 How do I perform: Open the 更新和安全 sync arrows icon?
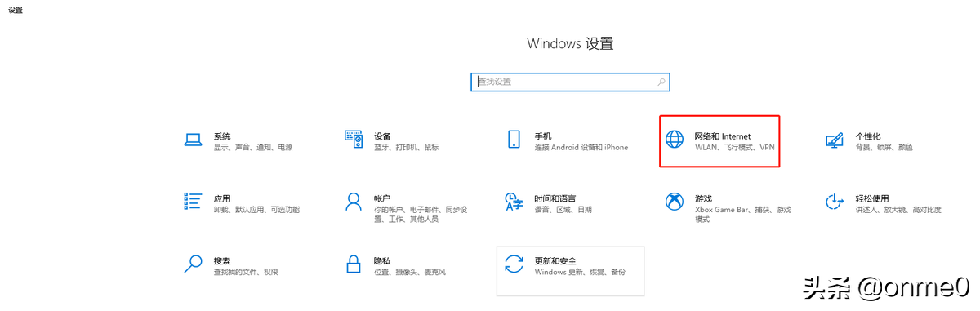(514, 264)
